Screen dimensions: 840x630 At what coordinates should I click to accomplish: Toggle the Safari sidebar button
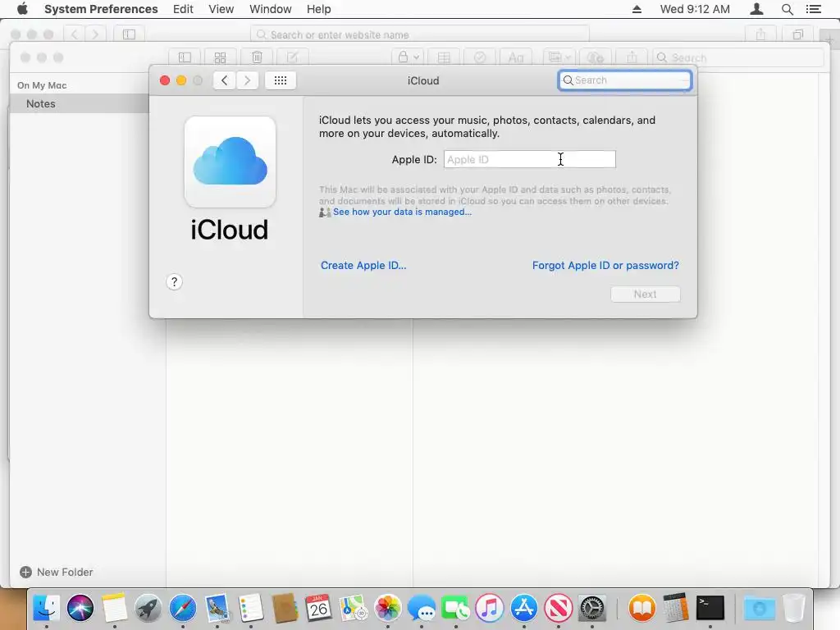pos(129,34)
